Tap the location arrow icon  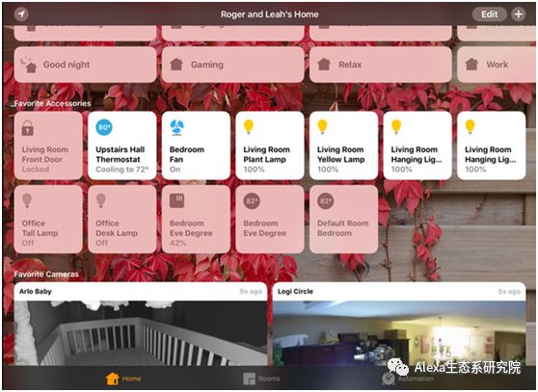click(21, 14)
